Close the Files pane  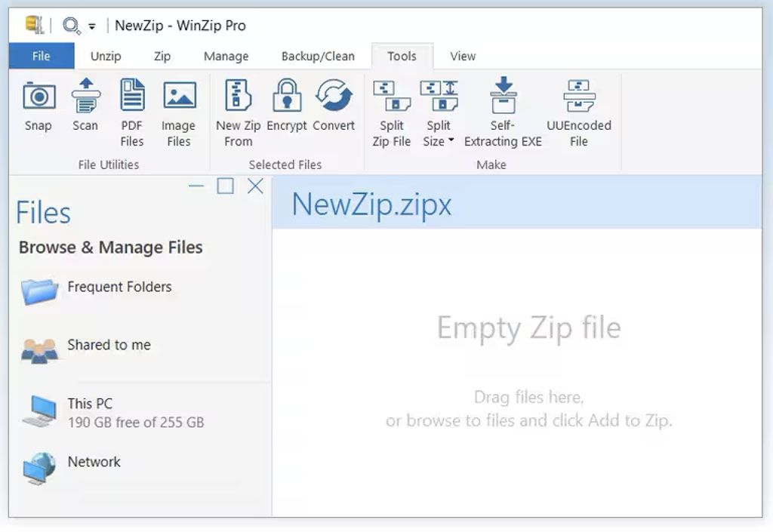click(255, 186)
